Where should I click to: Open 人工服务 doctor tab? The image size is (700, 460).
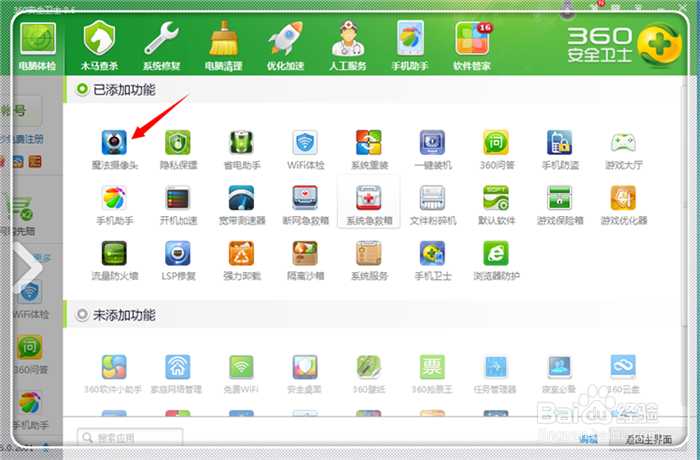pos(347,46)
